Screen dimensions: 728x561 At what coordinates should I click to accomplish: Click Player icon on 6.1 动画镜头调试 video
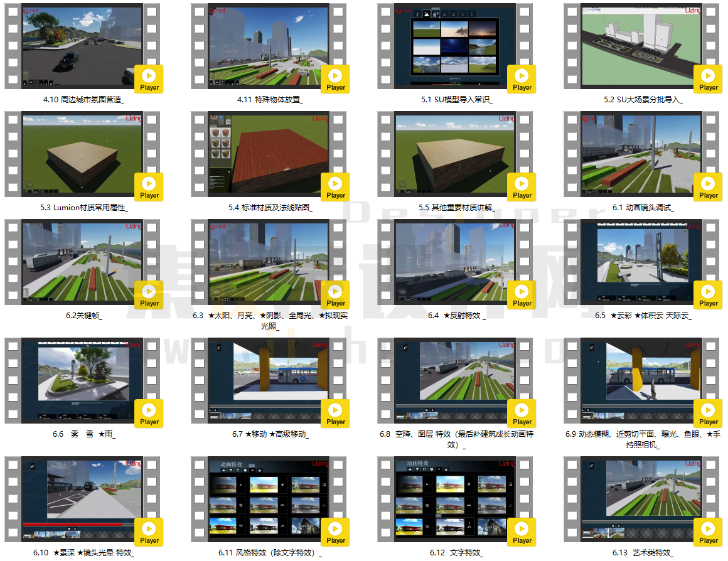[708, 187]
